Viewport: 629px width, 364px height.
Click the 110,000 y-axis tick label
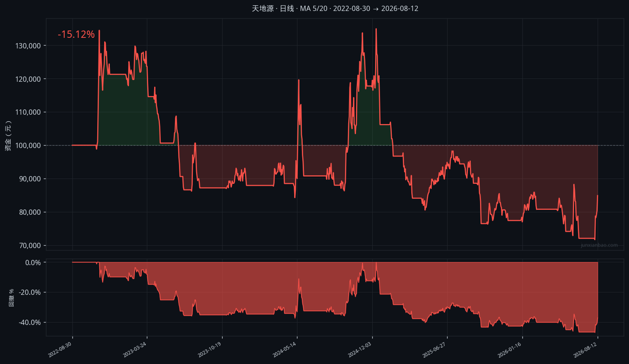pos(28,112)
